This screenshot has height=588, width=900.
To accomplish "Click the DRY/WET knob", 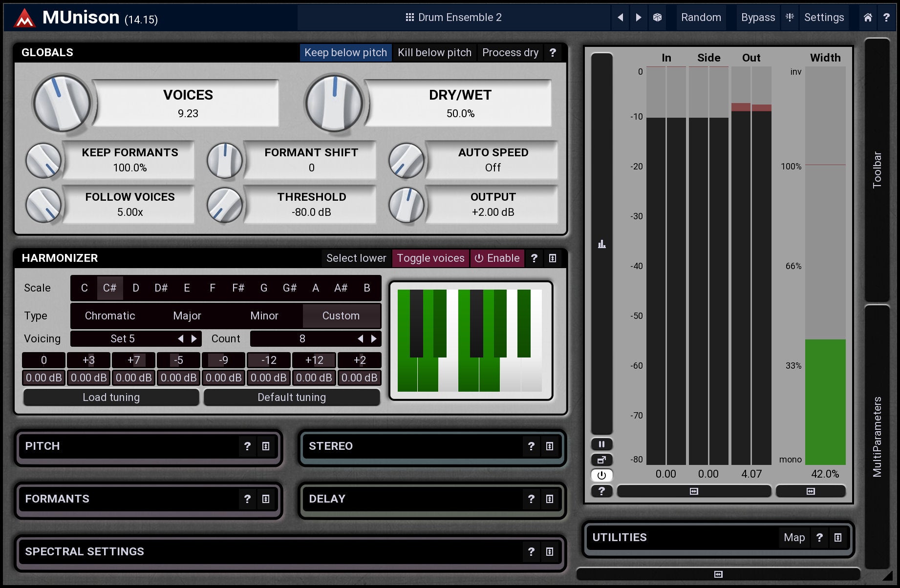I will [x=334, y=104].
